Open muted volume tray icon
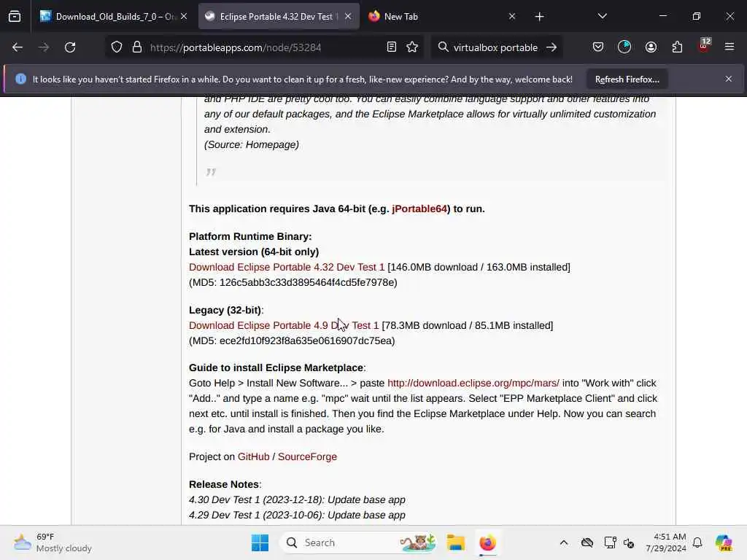This screenshot has width=747, height=560. [x=629, y=542]
